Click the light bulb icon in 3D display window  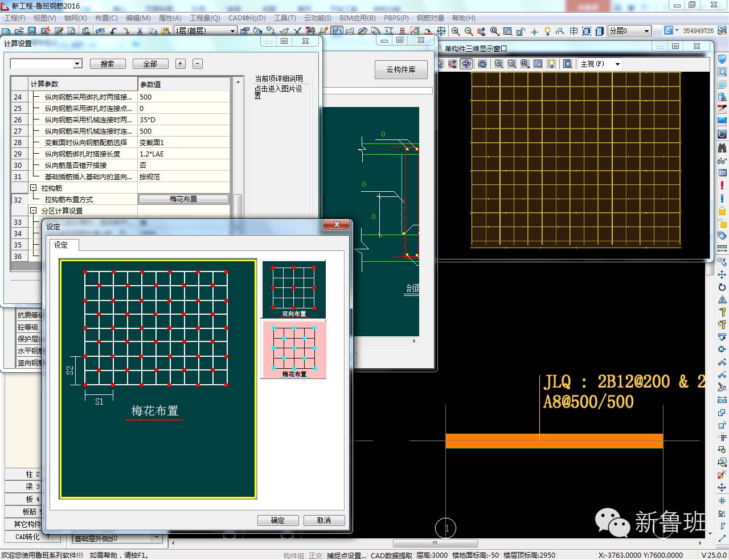tap(551, 64)
